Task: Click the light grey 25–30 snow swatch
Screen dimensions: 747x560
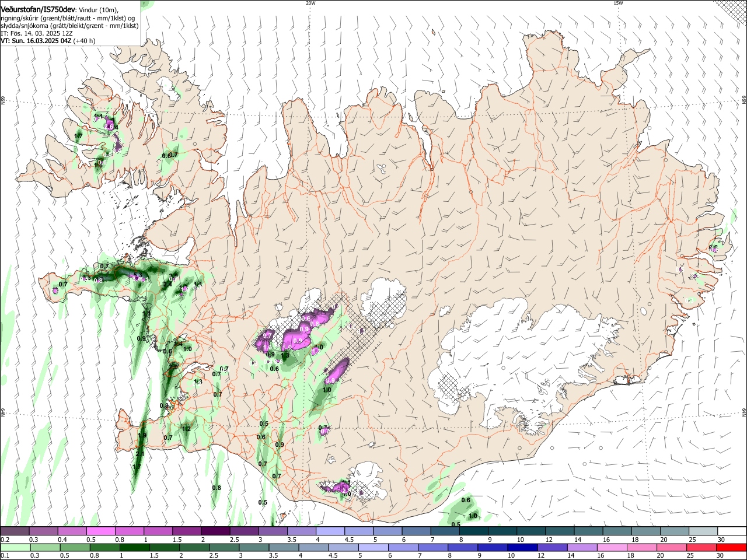Action: 704,531
